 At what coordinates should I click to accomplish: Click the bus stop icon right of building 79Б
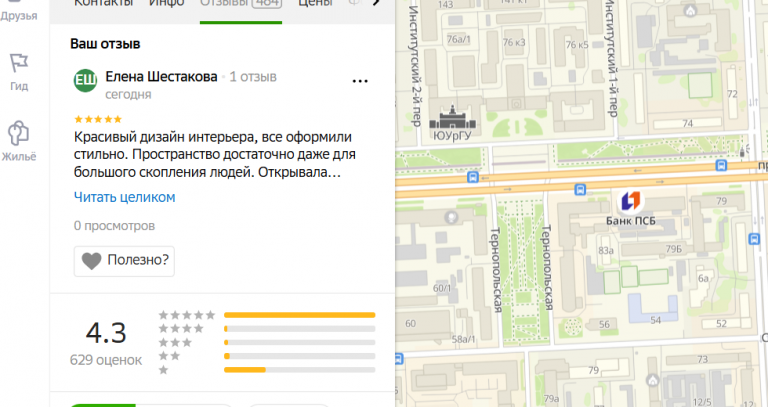(x=754, y=239)
